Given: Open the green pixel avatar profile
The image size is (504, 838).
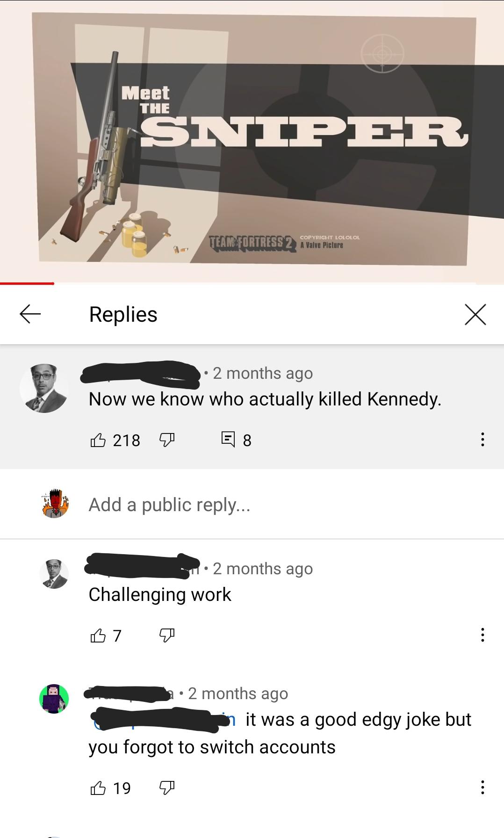Looking at the screenshot, I should (54, 699).
